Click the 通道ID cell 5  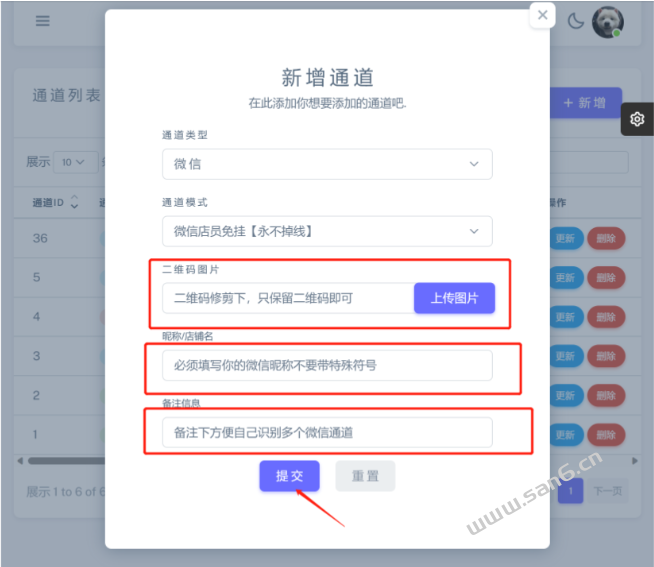pos(37,277)
